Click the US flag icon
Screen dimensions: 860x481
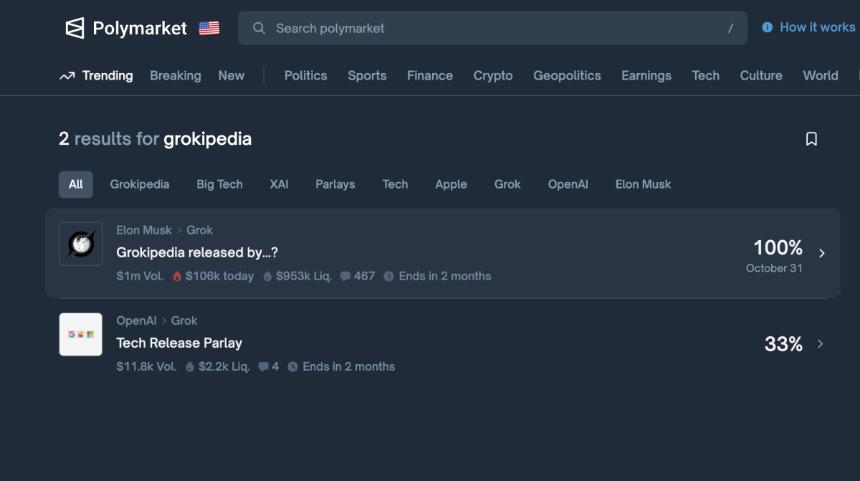(209, 28)
